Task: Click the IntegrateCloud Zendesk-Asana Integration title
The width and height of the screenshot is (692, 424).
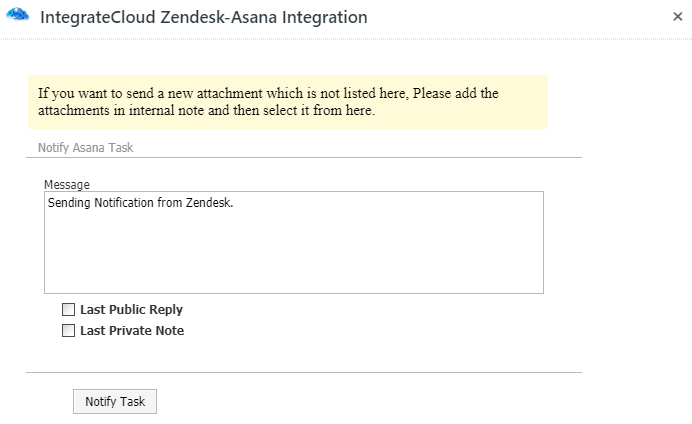Action: tap(203, 17)
